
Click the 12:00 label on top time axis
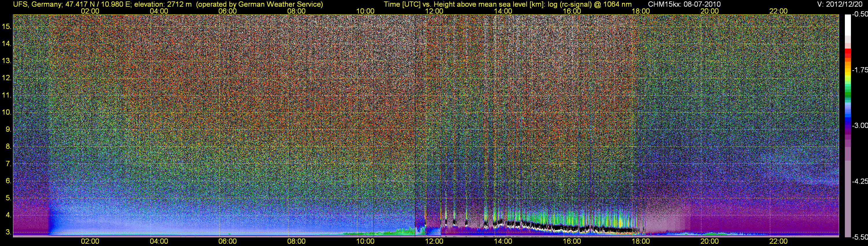[x=434, y=11]
